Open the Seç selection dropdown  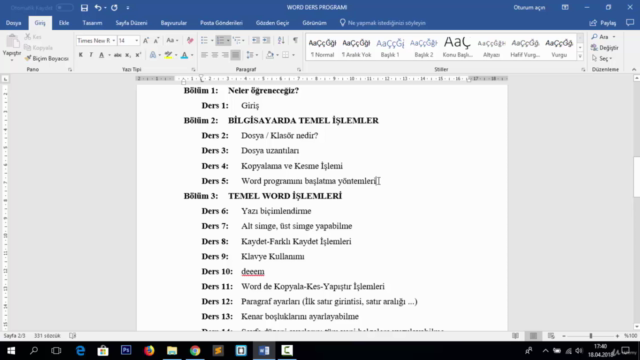click(602, 58)
